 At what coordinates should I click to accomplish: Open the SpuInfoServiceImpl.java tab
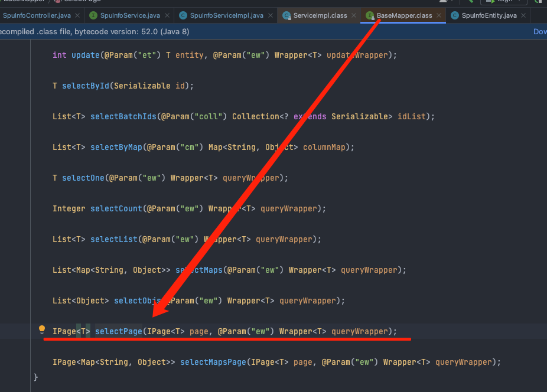pyautogui.click(x=226, y=15)
